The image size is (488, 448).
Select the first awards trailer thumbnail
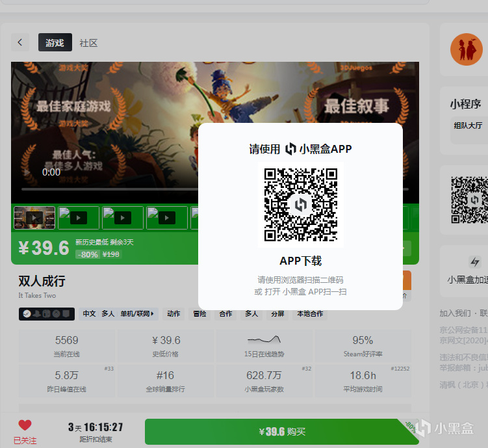click(x=34, y=218)
